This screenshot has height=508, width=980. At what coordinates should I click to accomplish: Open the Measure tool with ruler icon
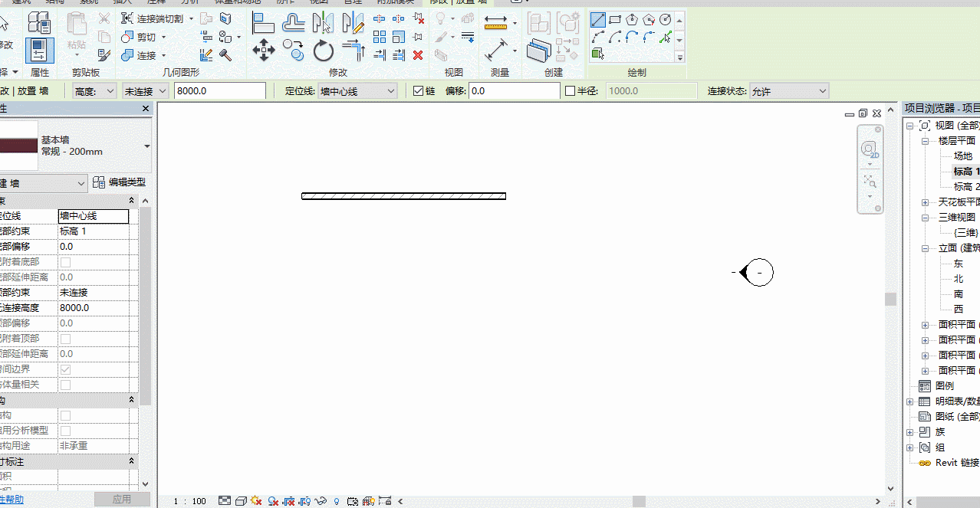496,23
